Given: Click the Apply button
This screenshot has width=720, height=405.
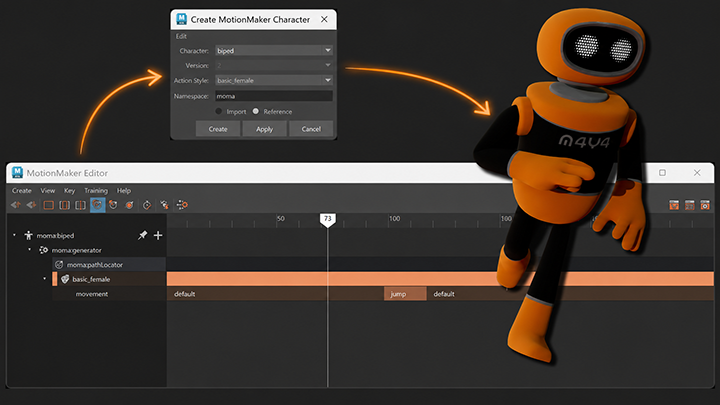Looking at the screenshot, I should [264, 129].
